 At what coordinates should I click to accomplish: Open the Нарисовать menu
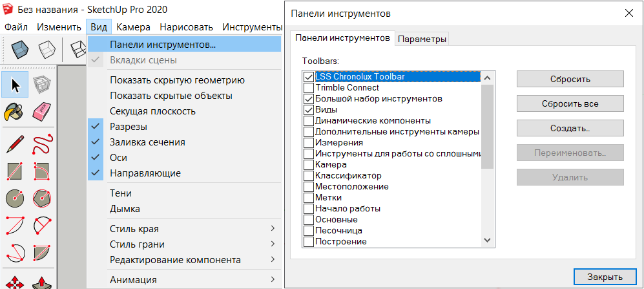[x=187, y=28]
